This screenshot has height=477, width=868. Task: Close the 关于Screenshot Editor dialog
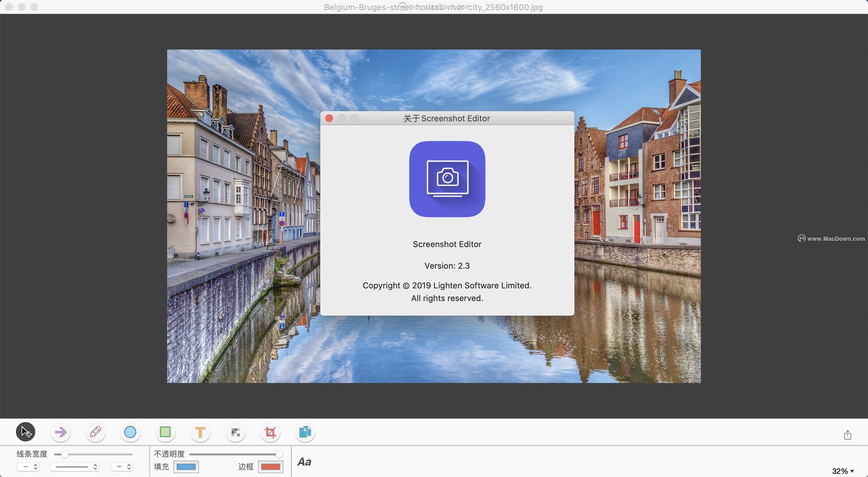(x=329, y=118)
